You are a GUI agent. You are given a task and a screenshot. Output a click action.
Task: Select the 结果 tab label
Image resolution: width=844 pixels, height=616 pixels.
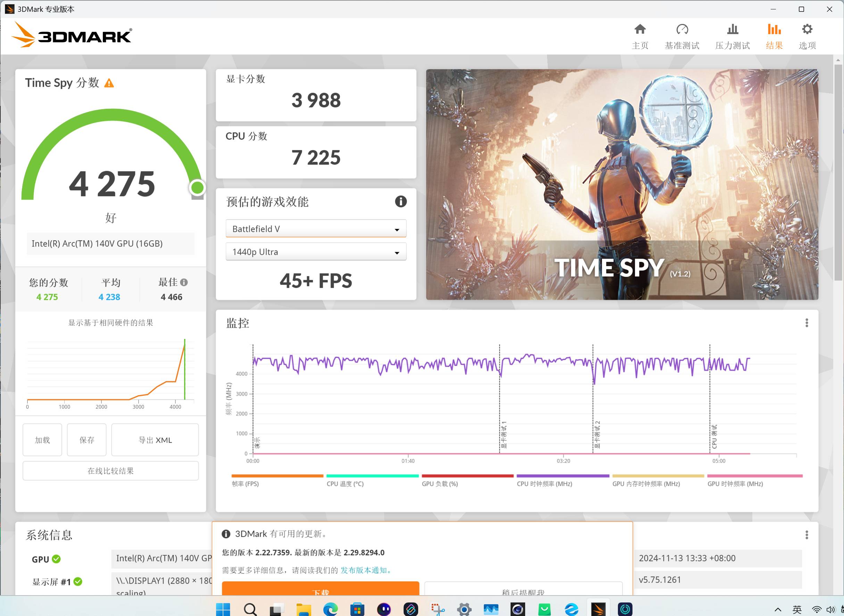(774, 45)
